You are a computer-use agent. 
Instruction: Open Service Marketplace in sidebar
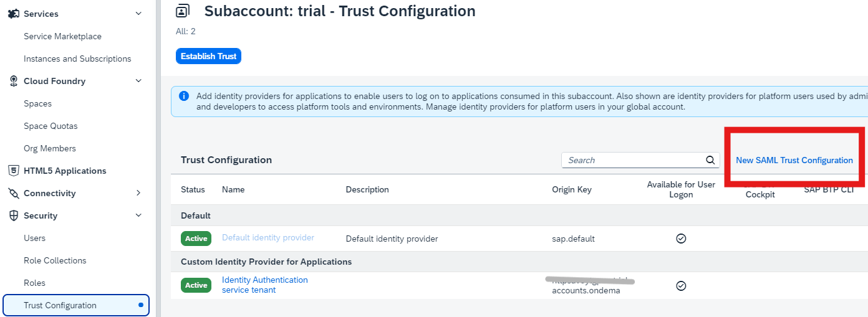pos(62,36)
